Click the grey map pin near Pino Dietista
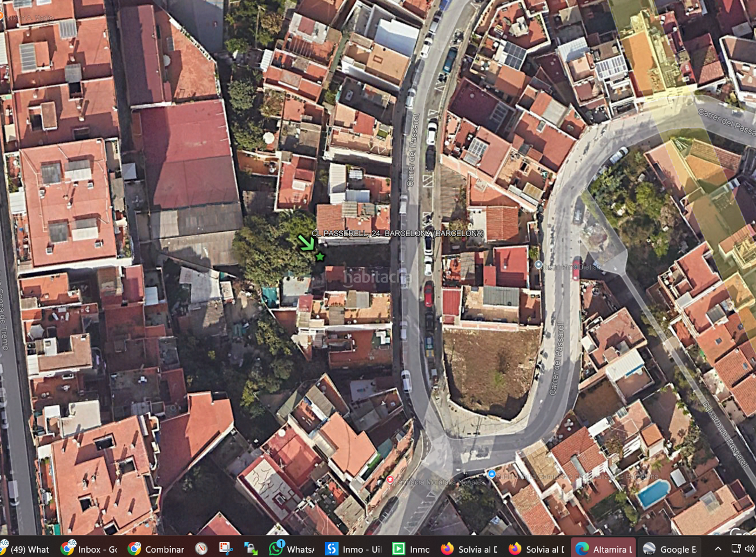756x557 pixels. 538,265
